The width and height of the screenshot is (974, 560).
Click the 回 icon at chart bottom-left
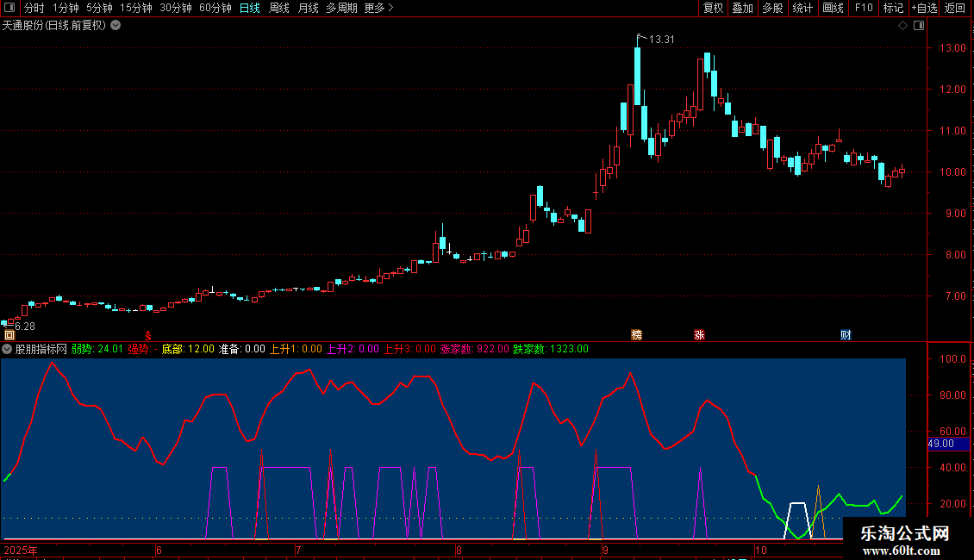(x=9, y=334)
